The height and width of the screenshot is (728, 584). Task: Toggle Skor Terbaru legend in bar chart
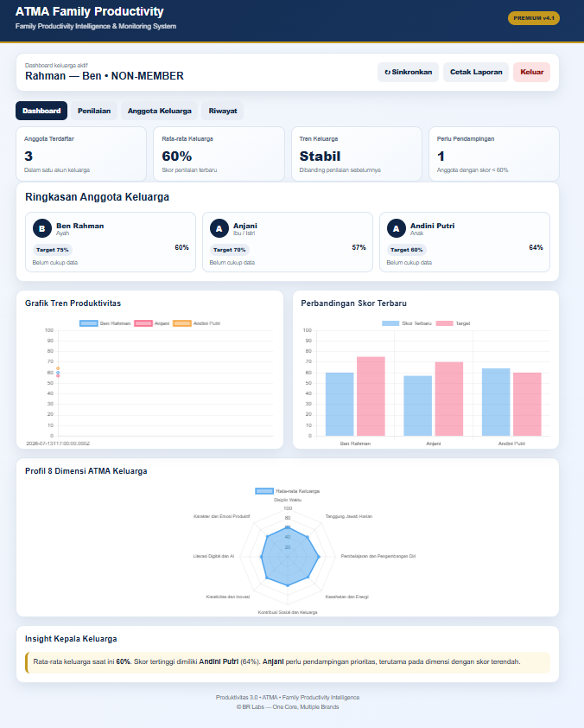coord(407,323)
